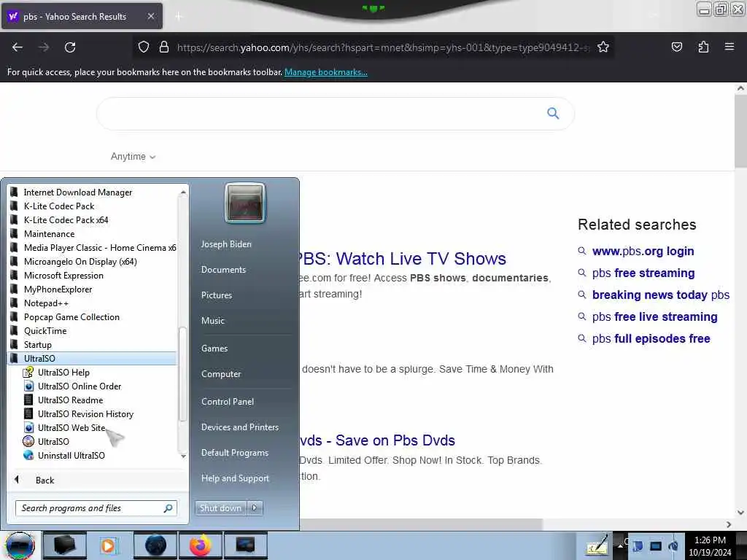Click the Yahoo magnifier search icon
Viewport: 747px width, 560px height.
[x=553, y=113]
